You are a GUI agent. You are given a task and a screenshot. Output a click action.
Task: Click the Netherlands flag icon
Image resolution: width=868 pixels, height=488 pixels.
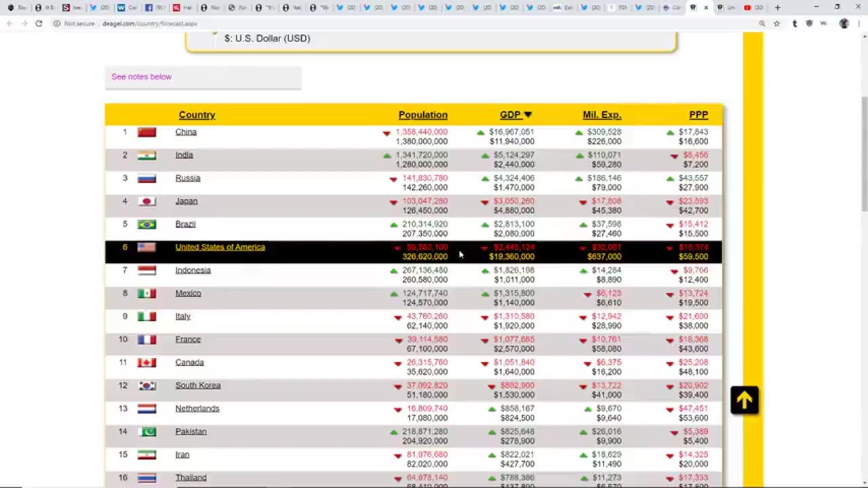coord(146,409)
